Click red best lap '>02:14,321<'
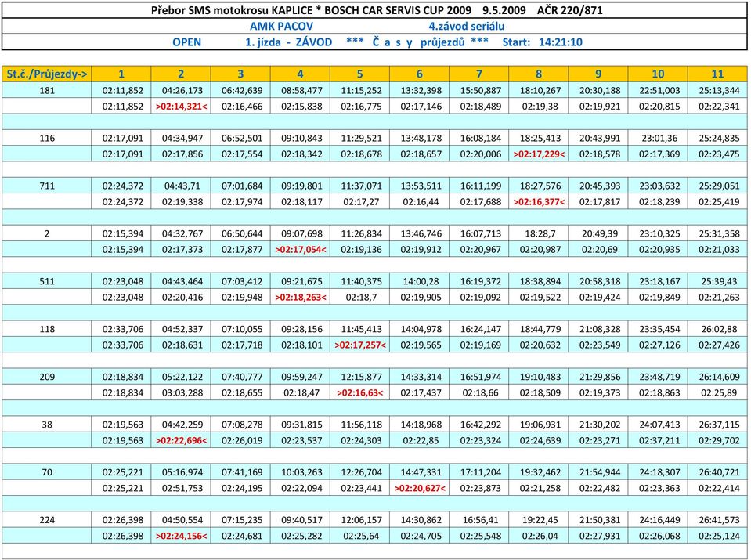 tap(181, 107)
